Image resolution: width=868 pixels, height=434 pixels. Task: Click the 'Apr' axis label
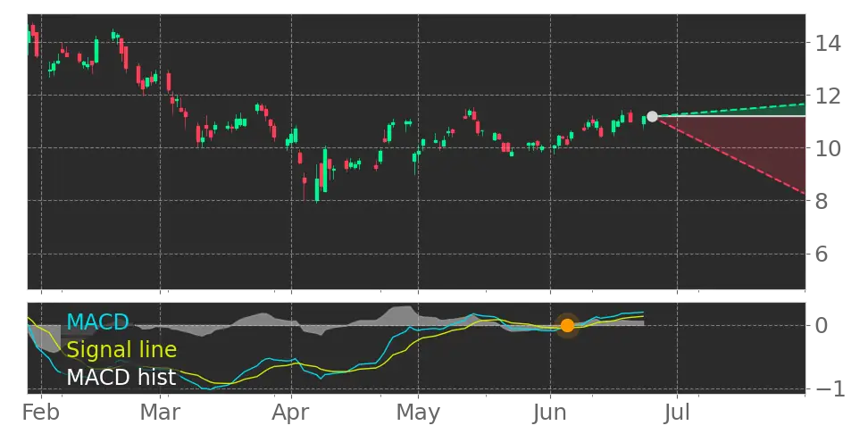tap(292, 414)
